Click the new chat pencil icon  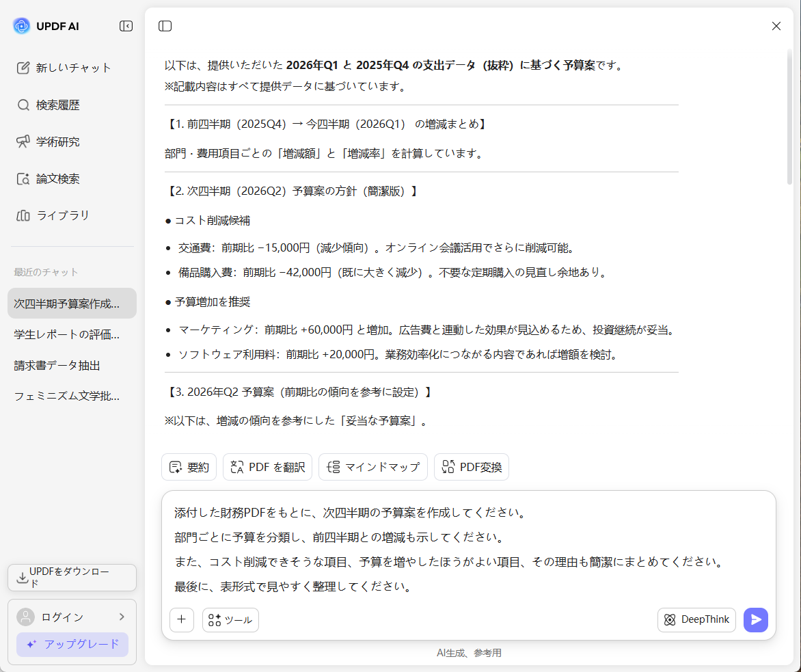click(23, 68)
